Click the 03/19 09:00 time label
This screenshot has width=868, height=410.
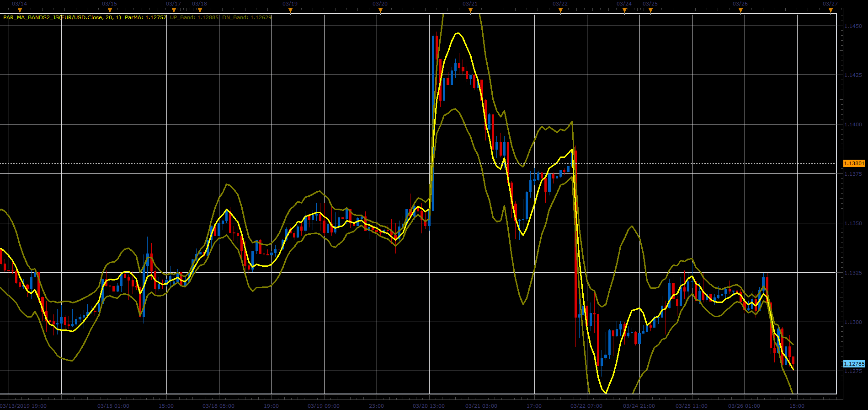(324, 406)
